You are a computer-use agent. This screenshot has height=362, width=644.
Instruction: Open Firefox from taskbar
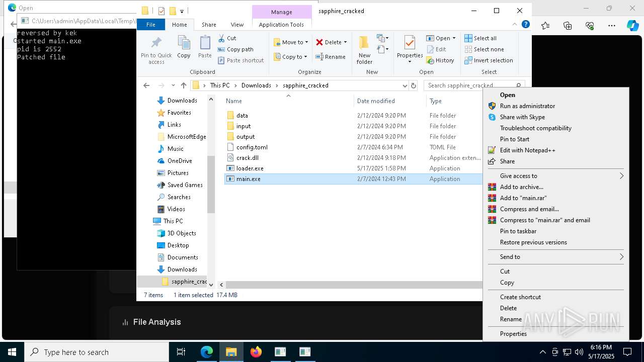click(x=256, y=352)
